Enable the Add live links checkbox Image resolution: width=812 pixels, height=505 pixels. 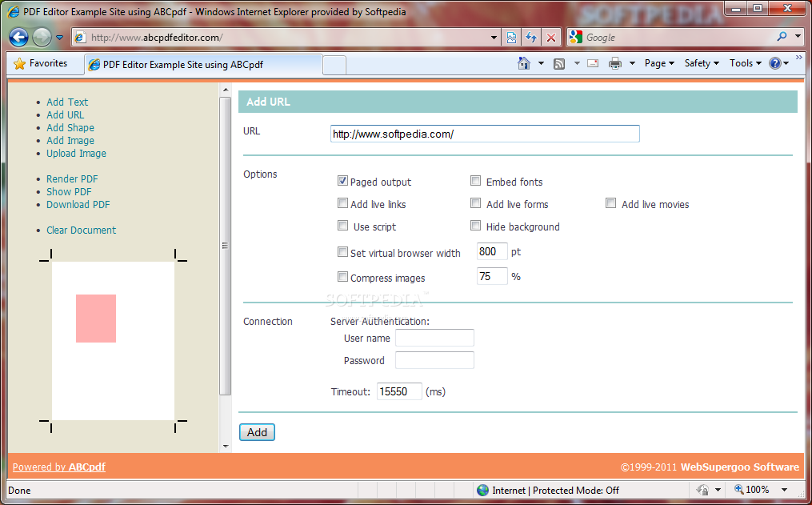[x=342, y=203]
